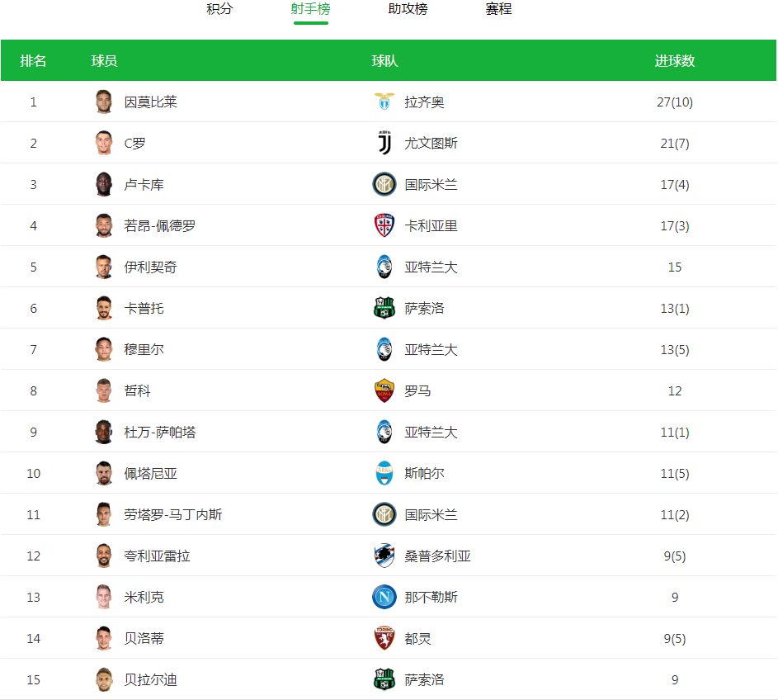
Task: Click the 进球数 column header
Action: coord(674,61)
